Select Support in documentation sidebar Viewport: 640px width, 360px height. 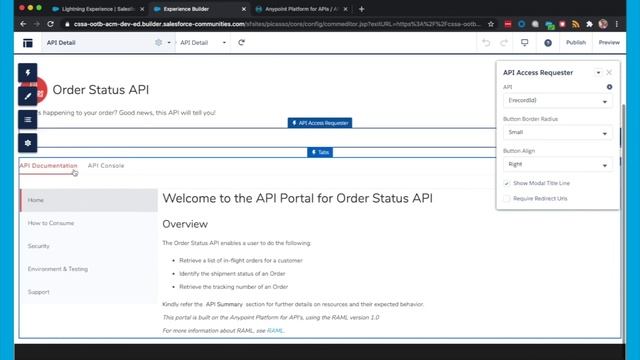tap(88, 292)
